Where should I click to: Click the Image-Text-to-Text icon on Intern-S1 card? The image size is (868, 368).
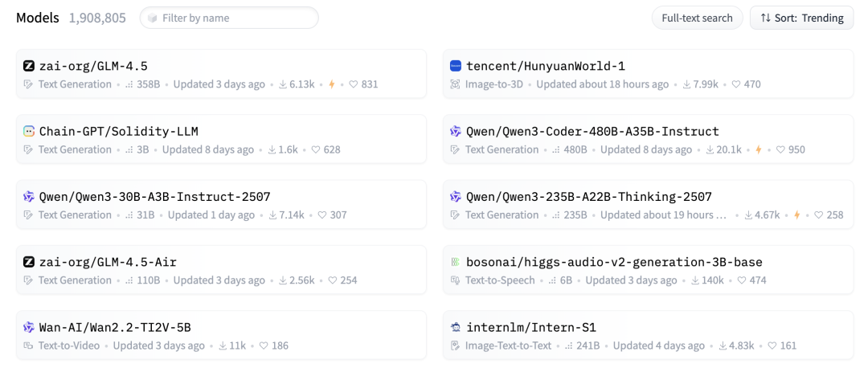point(456,346)
